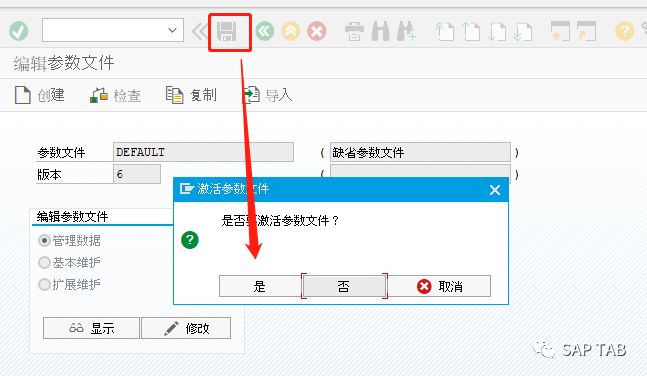
Task: Generate shortcut icon in toolbar
Action: [x=586, y=31]
